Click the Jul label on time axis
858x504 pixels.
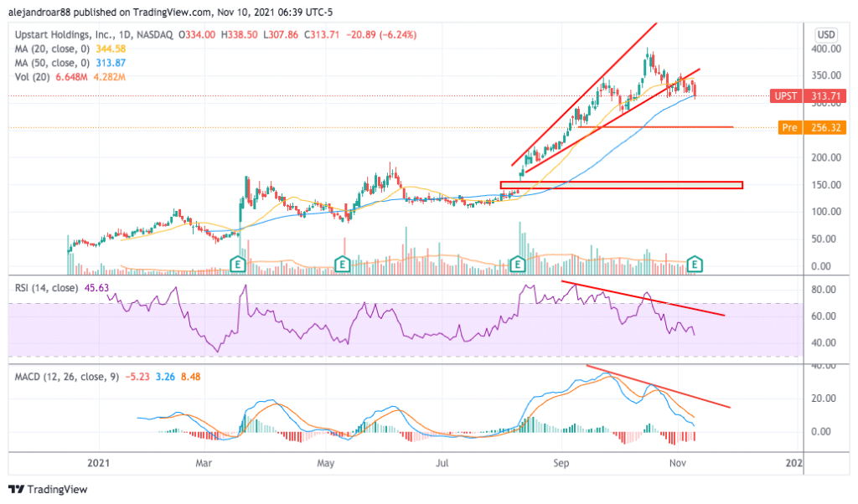tap(442, 464)
